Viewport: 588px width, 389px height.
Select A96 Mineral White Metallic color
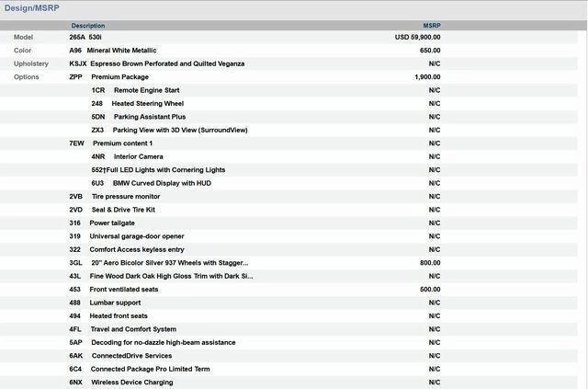coord(113,51)
